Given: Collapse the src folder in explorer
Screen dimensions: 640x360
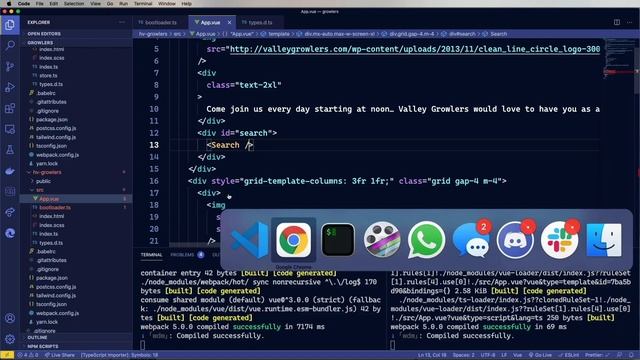Looking at the screenshot, I should coord(40,190).
